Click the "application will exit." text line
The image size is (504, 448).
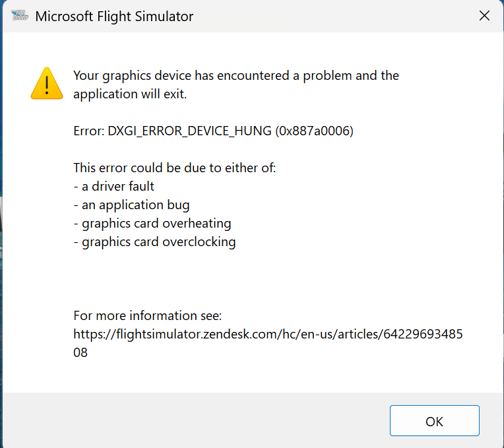130,94
